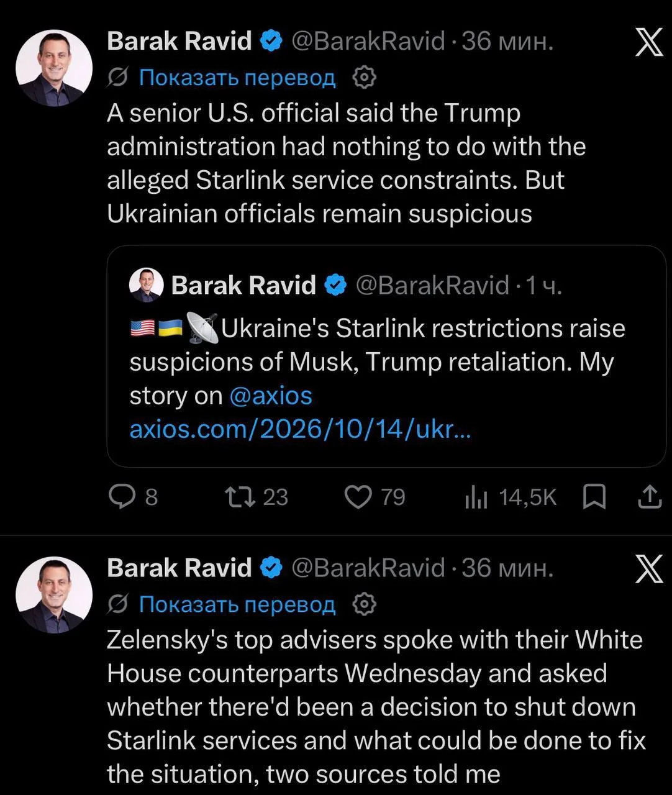Open the small avatar in the quoted tweet

pyautogui.click(x=147, y=285)
